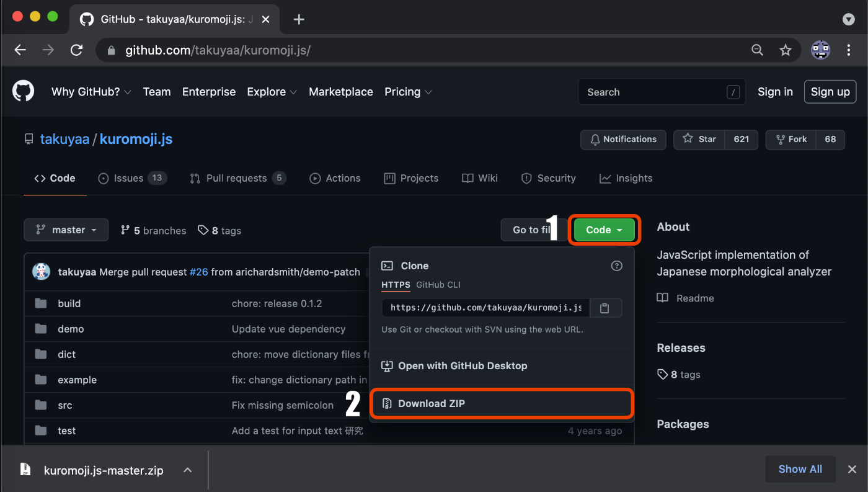Open the master branch dropdown
The height and width of the screenshot is (492, 868).
point(66,230)
